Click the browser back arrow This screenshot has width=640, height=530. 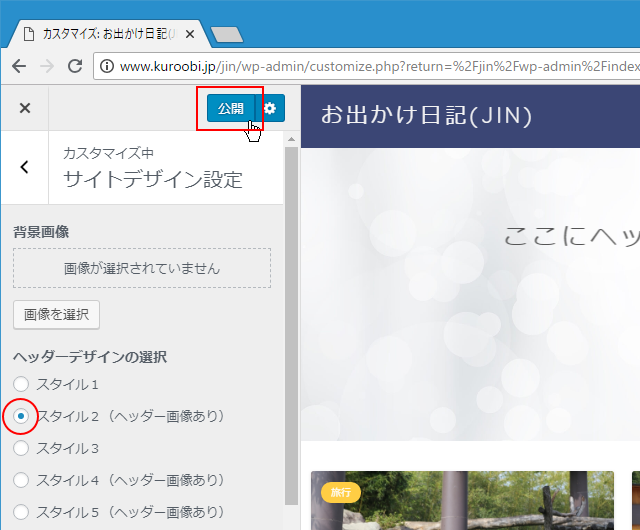coord(18,67)
